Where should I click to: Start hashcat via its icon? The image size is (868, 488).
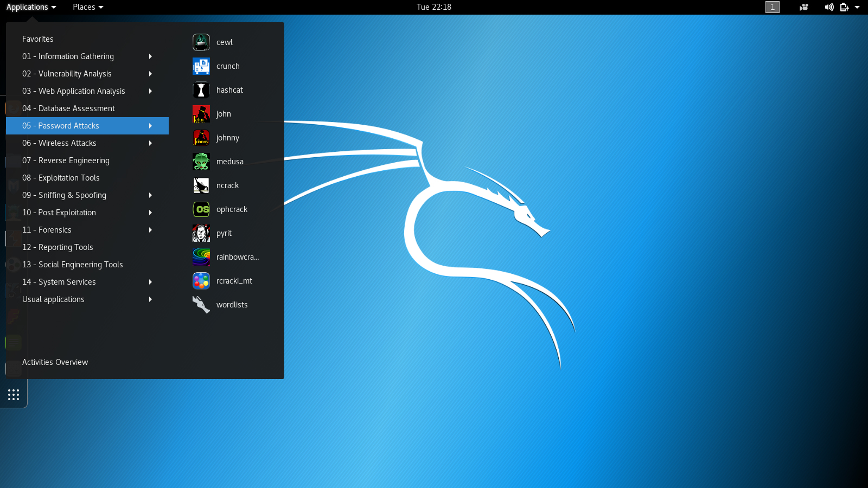coord(201,90)
